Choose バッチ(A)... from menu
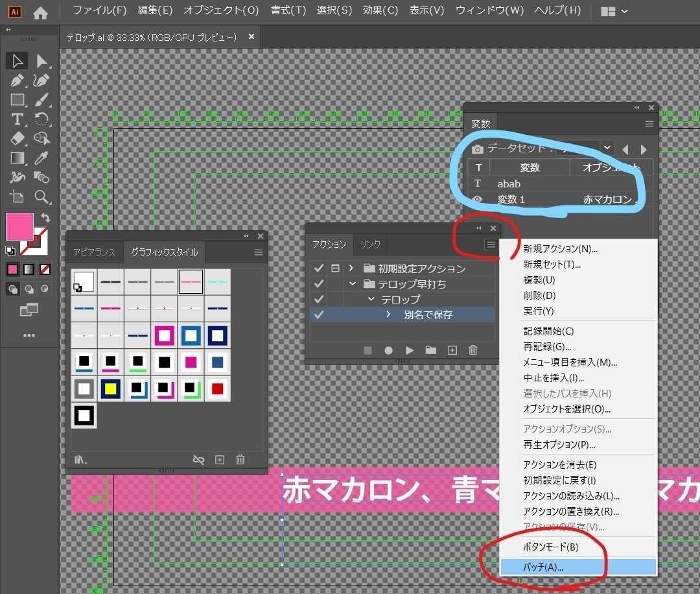700x594 pixels. coord(578,567)
